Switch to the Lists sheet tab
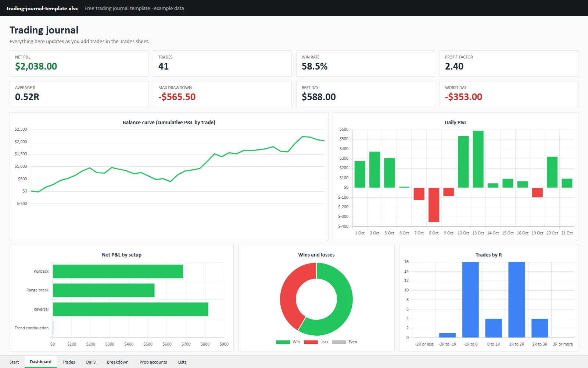Screen dimensions: 588x368 pyautogui.click(x=182, y=362)
